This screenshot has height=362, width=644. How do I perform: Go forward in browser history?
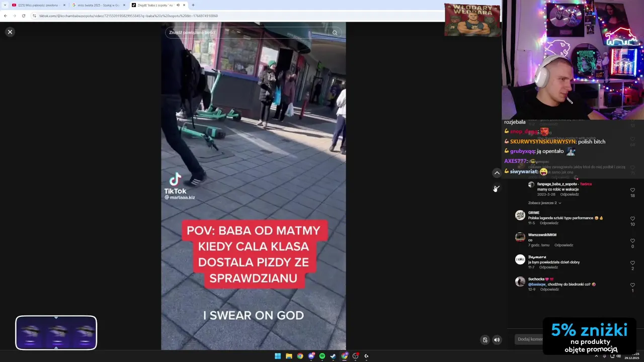[14, 16]
